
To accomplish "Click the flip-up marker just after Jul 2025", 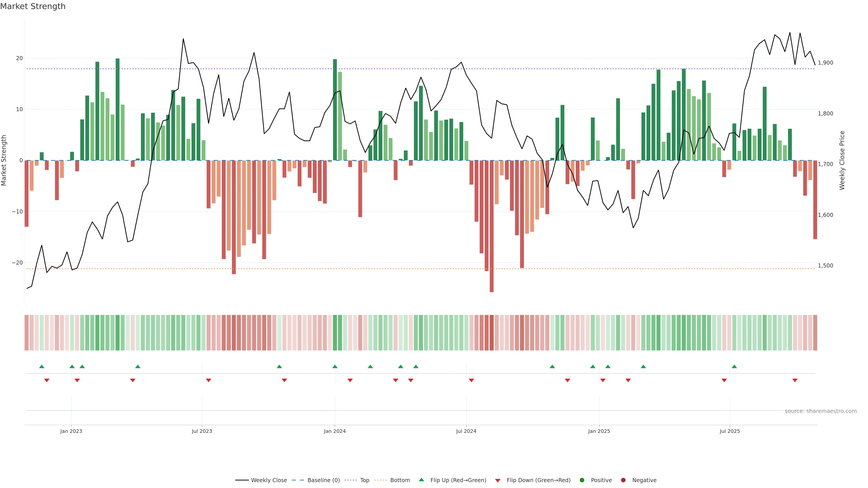I will tap(734, 366).
